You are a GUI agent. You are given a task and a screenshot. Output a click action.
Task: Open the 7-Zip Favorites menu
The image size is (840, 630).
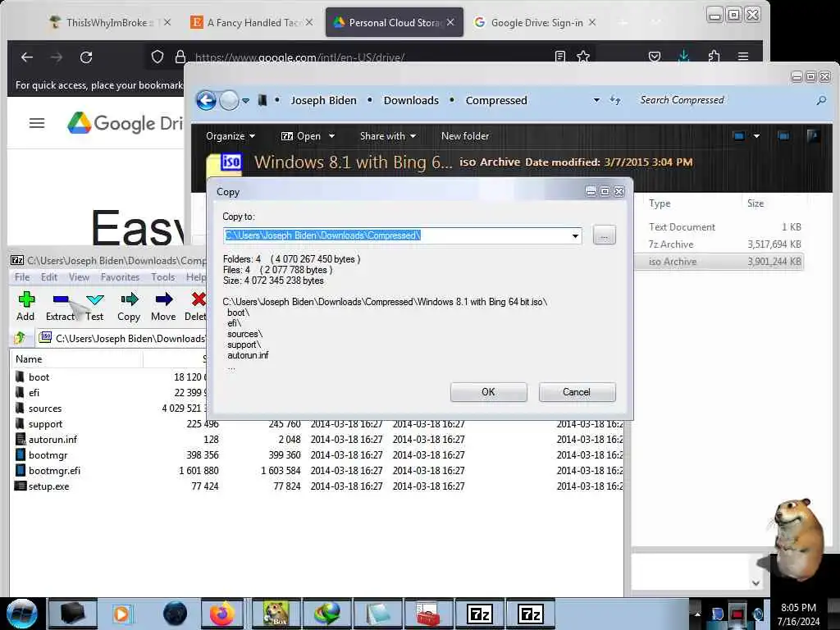pos(120,277)
